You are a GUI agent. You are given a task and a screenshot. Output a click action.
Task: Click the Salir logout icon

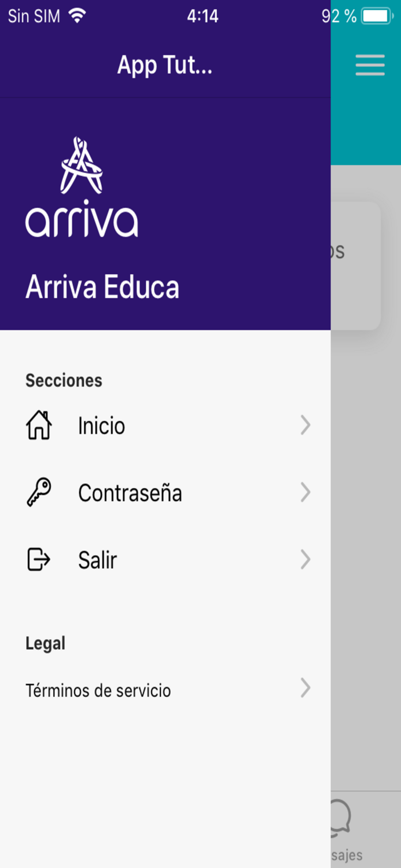[39, 560]
